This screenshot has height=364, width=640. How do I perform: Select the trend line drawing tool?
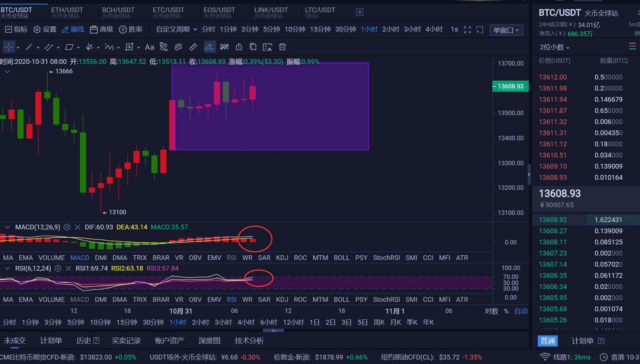click(x=29, y=47)
